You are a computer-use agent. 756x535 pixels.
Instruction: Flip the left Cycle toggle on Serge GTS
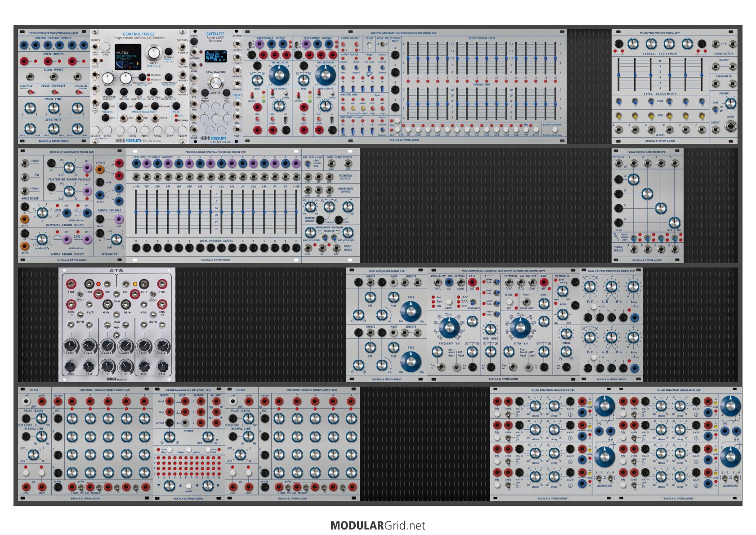pyautogui.click(x=80, y=294)
